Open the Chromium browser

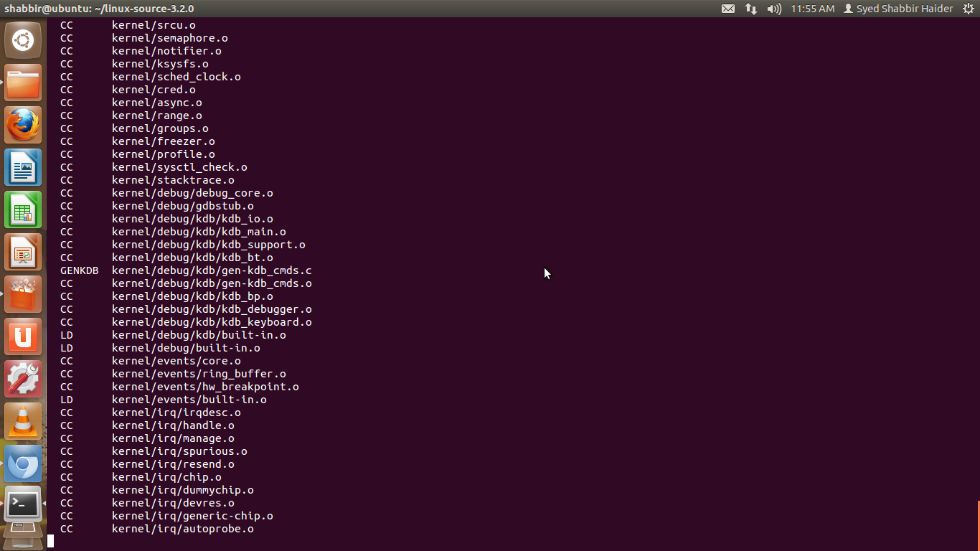(23, 464)
